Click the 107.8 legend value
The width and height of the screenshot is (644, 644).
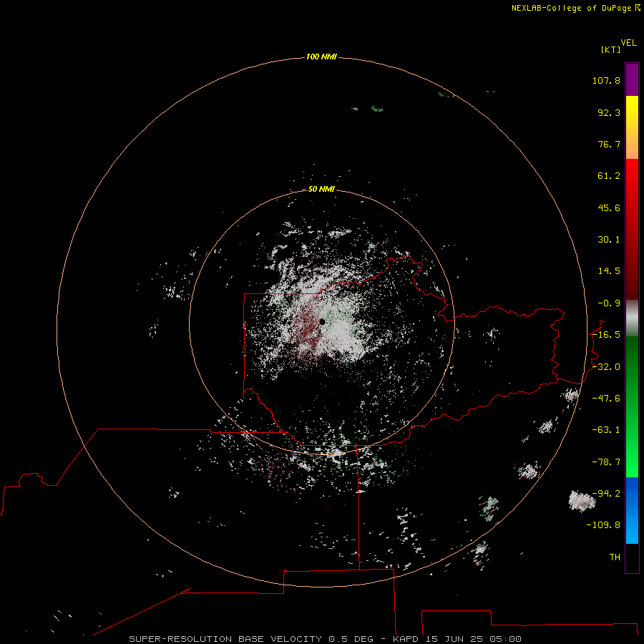point(606,80)
